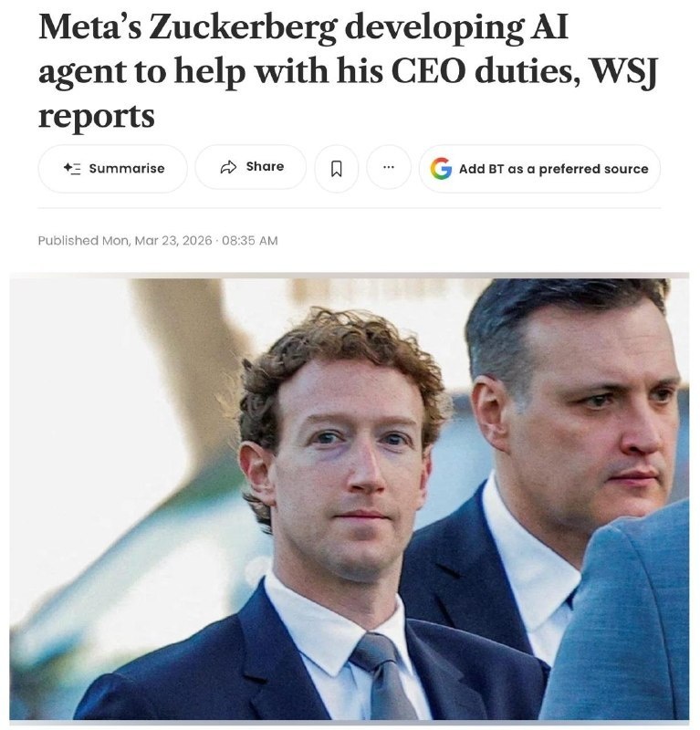
Task: Click the word reports in headline
Action: tap(97, 117)
